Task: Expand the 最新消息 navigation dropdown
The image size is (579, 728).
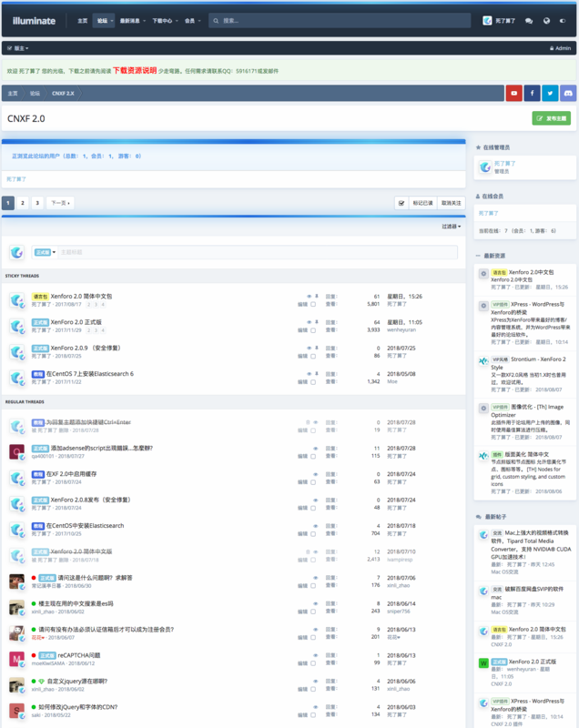Action: [145, 21]
